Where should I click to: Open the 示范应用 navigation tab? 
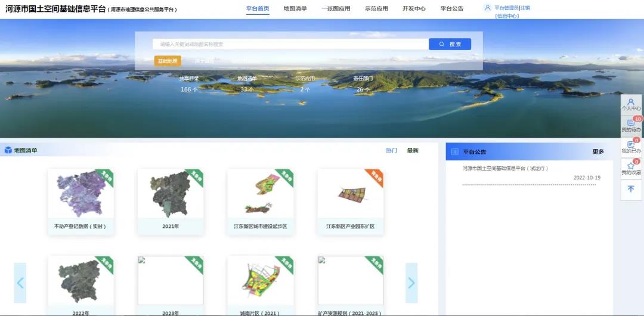376,8
